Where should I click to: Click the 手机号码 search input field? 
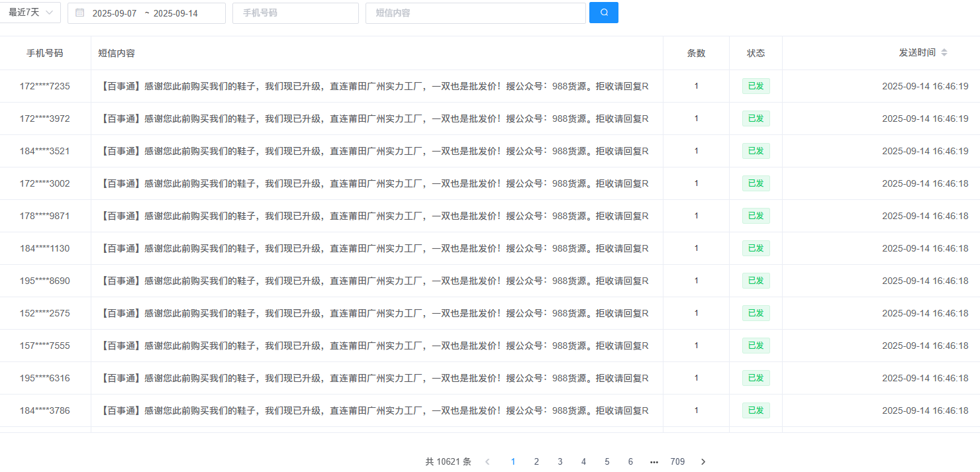click(295, 13)
